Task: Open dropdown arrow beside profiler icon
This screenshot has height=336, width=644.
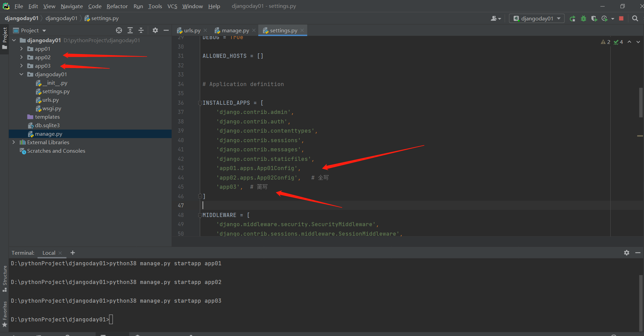Action: tap(613, 19)
